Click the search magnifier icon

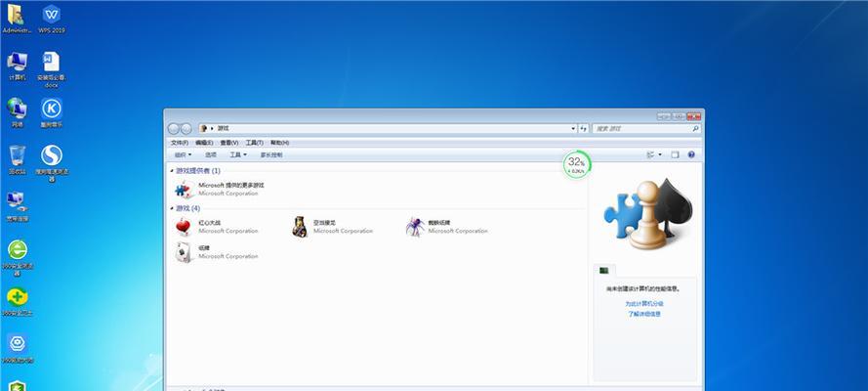[x=695, y=128]
